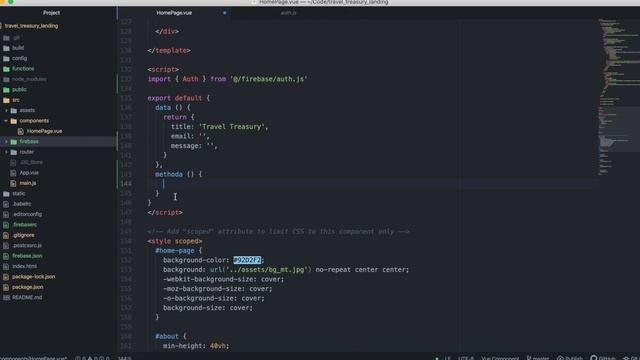Open HomePage.vue from the file tree
640x360 pixels.
[44, 131]
